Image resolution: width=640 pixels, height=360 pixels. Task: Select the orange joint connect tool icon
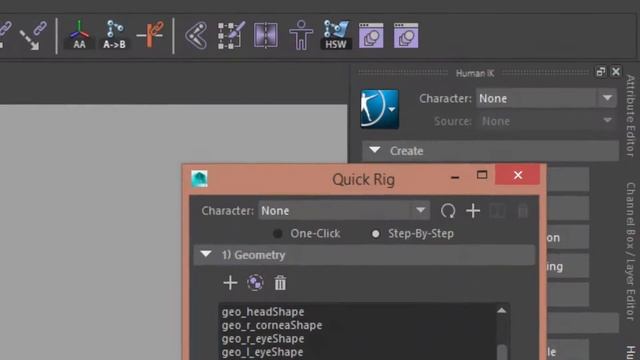(x=150, y=35)
